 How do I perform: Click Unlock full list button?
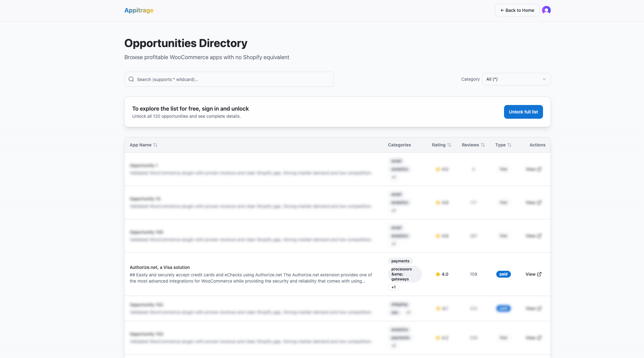pyautogui.click(x=523, y=112)
